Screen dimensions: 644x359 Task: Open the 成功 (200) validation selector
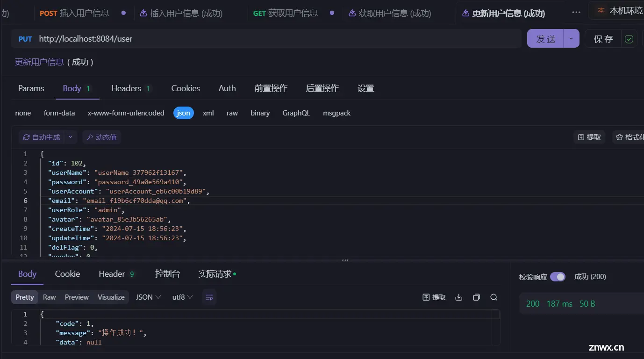click(x=590, y=277)
